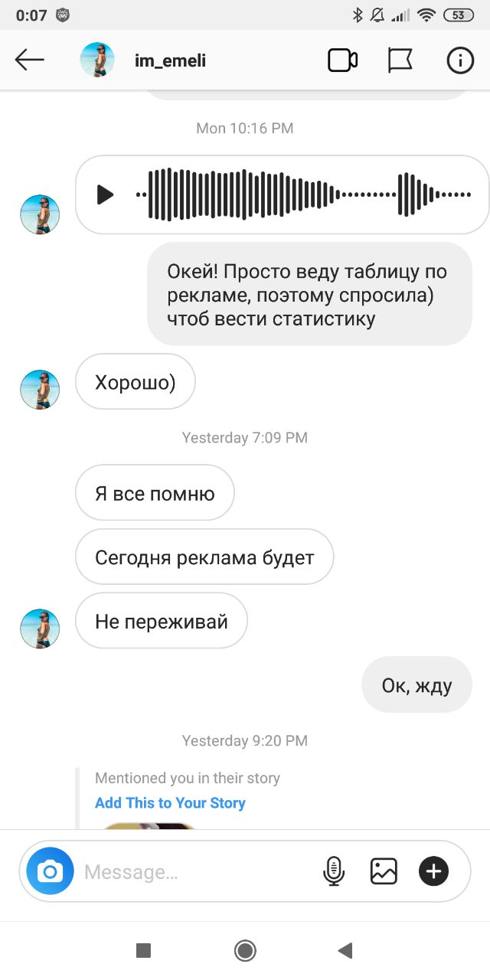Tap the "Ок, жду" sent message
The image size is (490, 980).
[x=416, y=685]
